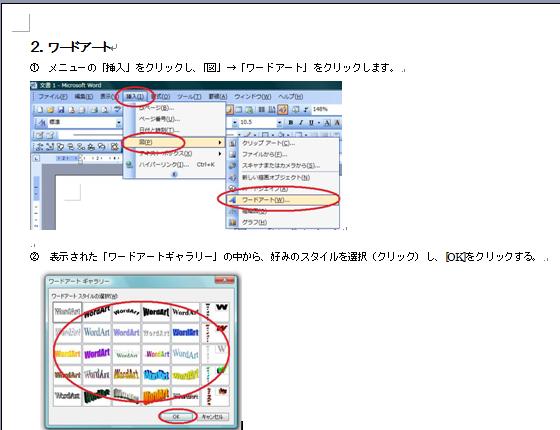This screenshot has height=430, width=560.
Task: Click the hyperlink globe icon
Action: tap(129, 164)
